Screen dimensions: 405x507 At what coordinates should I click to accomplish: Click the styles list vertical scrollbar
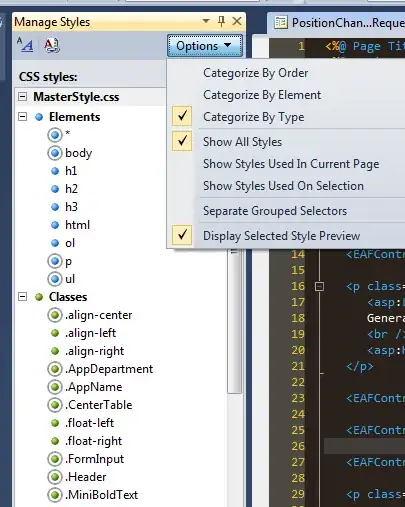tap(235, 321)
